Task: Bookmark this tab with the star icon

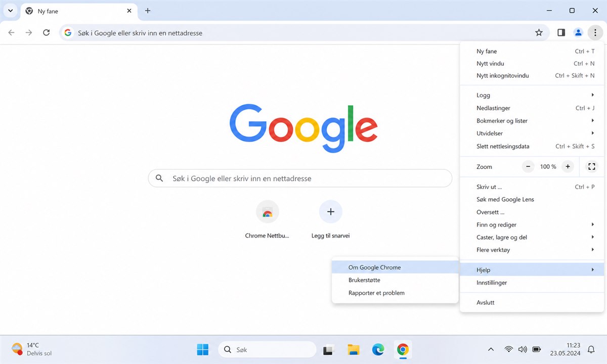Action: coord(539,33)
